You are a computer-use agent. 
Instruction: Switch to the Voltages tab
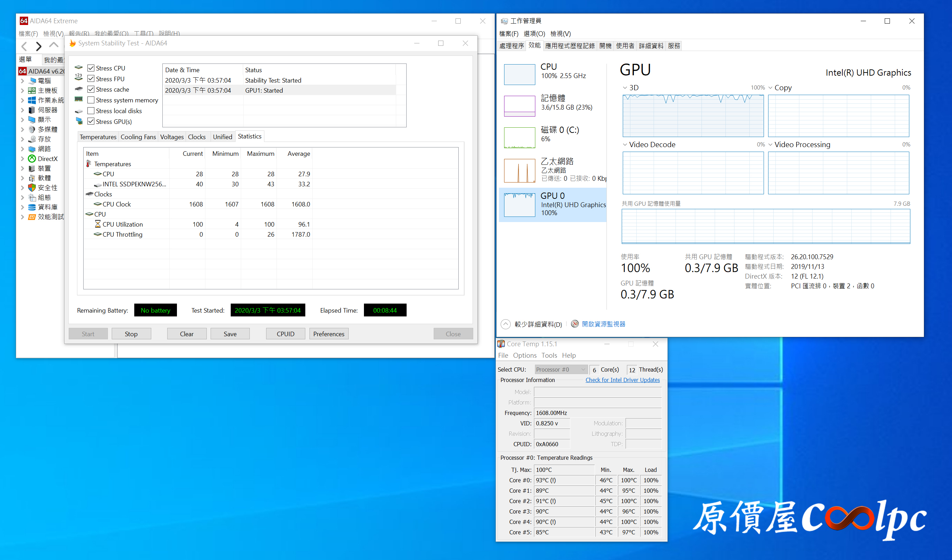(x=172, y=137)
